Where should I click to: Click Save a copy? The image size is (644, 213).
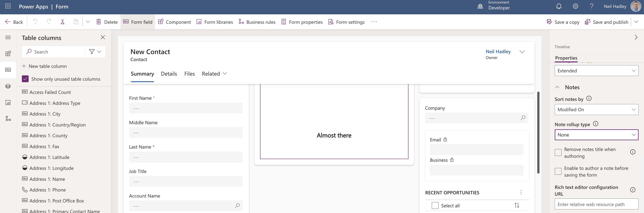[x=563, y=22]
